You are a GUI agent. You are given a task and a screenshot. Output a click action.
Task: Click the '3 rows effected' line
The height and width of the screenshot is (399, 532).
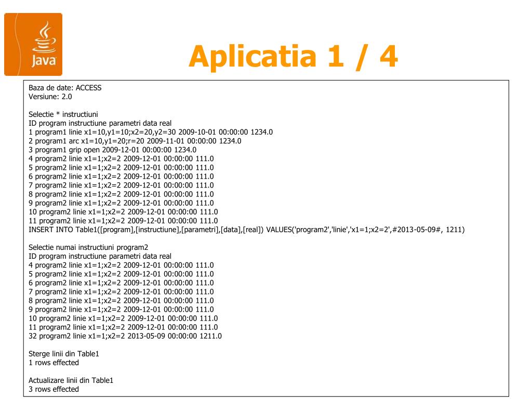(x=54, y=389)
